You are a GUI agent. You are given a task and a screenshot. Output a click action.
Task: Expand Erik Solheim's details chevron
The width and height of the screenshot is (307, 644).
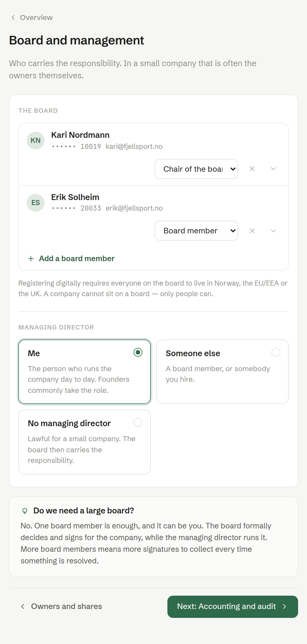click(273, 231)
